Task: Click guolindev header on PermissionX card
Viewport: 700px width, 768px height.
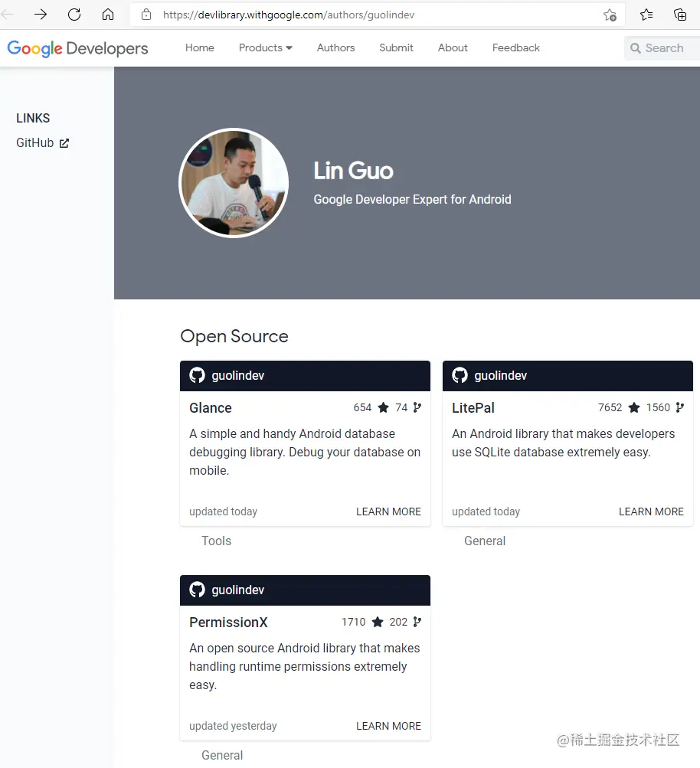Action: pyautogui.click(x=305, y=590)
